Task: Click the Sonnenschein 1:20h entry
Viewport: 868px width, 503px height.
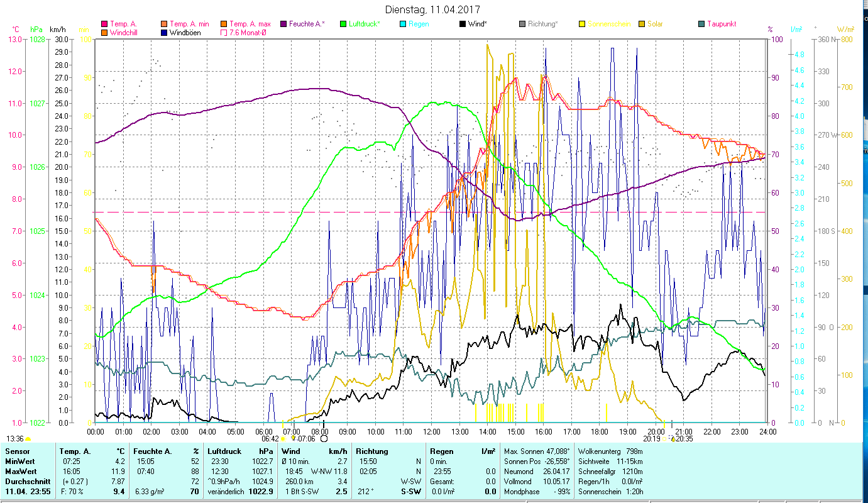Action: pyautogui.click(x=610, y=492)
